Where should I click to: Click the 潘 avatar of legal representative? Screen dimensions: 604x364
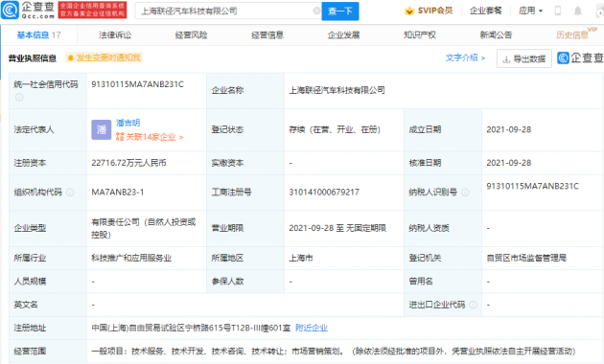point(102,129)
